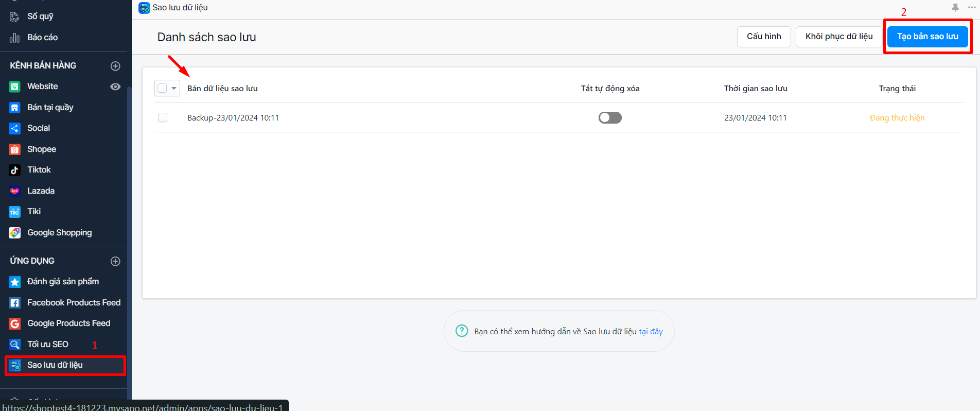Expand the bulk-select dropdown arrow
980x411 pixels.
pos(174,88)
